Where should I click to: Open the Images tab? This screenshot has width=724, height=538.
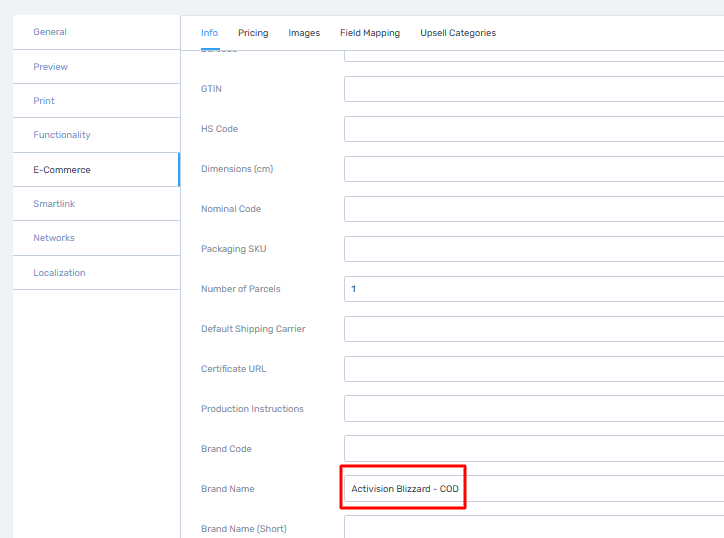[x=304, y=33]
